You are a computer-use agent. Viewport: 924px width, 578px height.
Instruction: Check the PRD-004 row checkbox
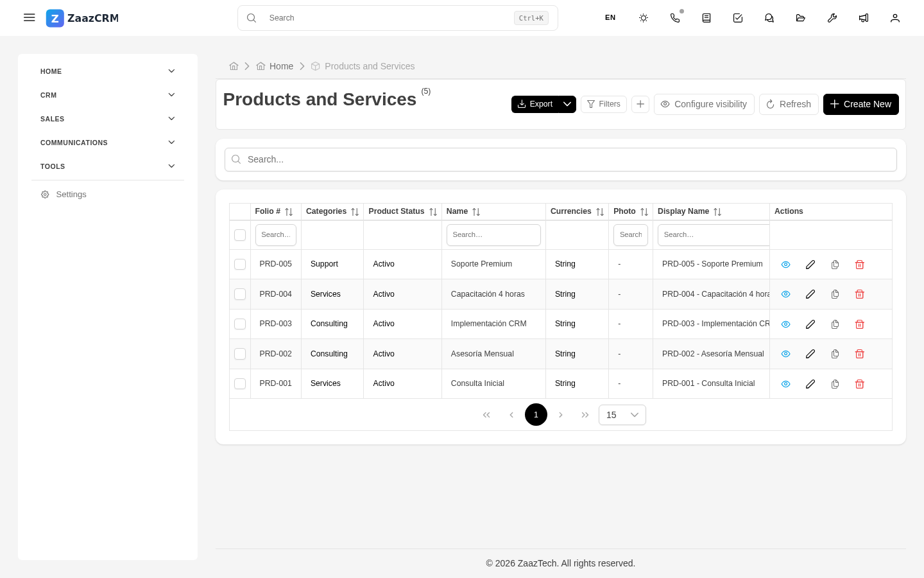tap(240, 294)
